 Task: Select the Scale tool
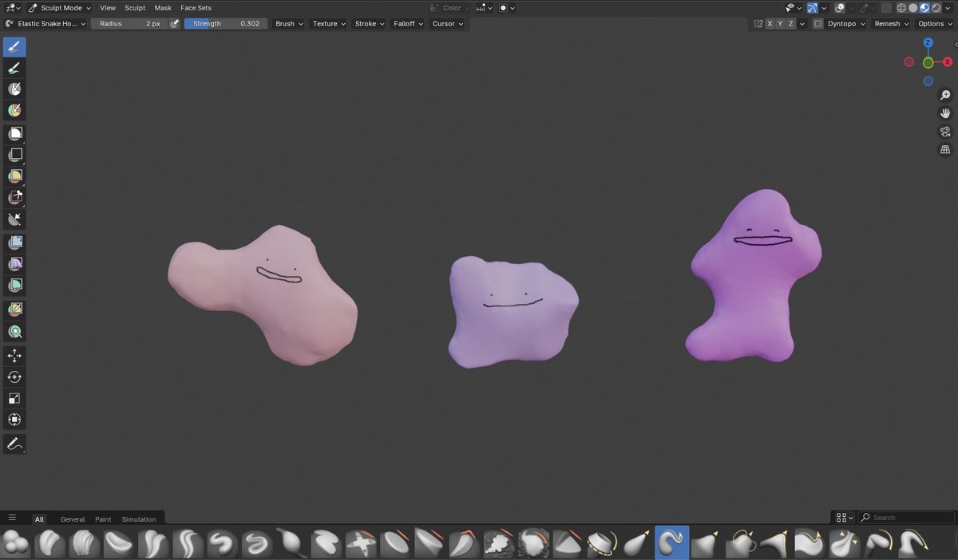click(x=14, y=398)
